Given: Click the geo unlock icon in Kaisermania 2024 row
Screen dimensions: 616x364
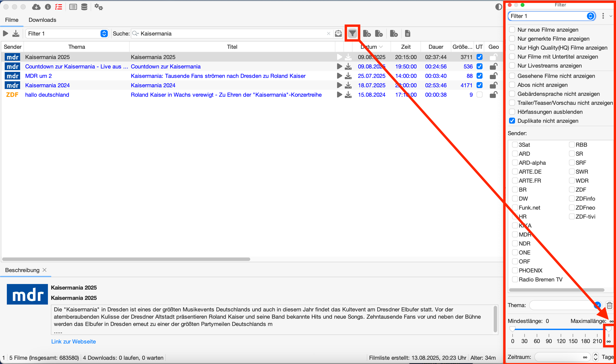Looking at the screenshot, I should tap(493, 85).
